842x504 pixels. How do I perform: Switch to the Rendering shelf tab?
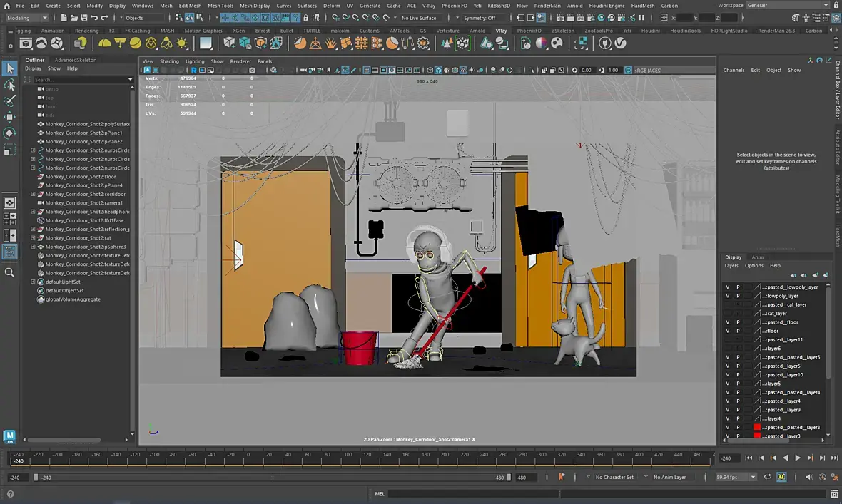[x=87, y=31]
